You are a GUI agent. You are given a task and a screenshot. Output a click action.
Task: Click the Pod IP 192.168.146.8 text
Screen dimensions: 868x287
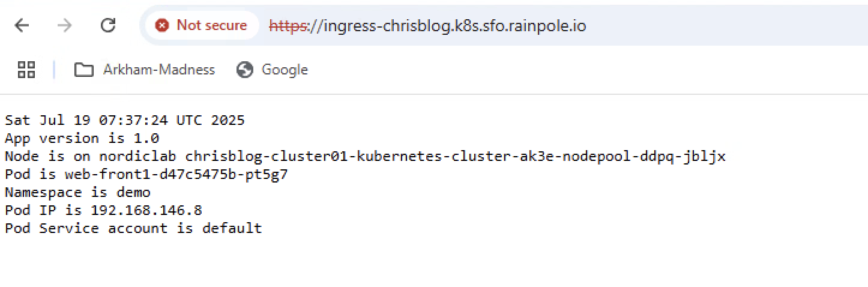103,210
